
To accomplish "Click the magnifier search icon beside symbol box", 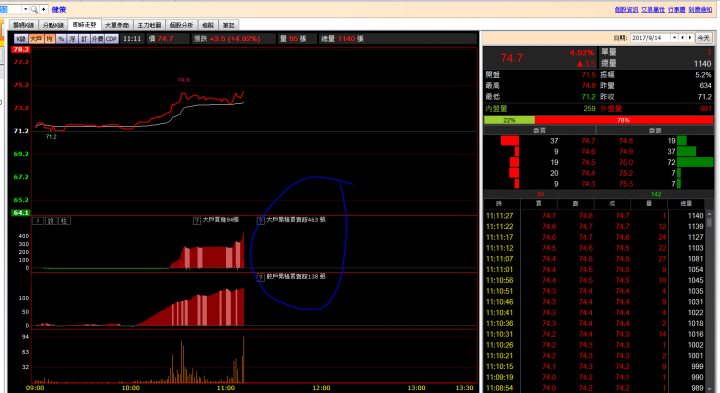I will tap(34, 9).
